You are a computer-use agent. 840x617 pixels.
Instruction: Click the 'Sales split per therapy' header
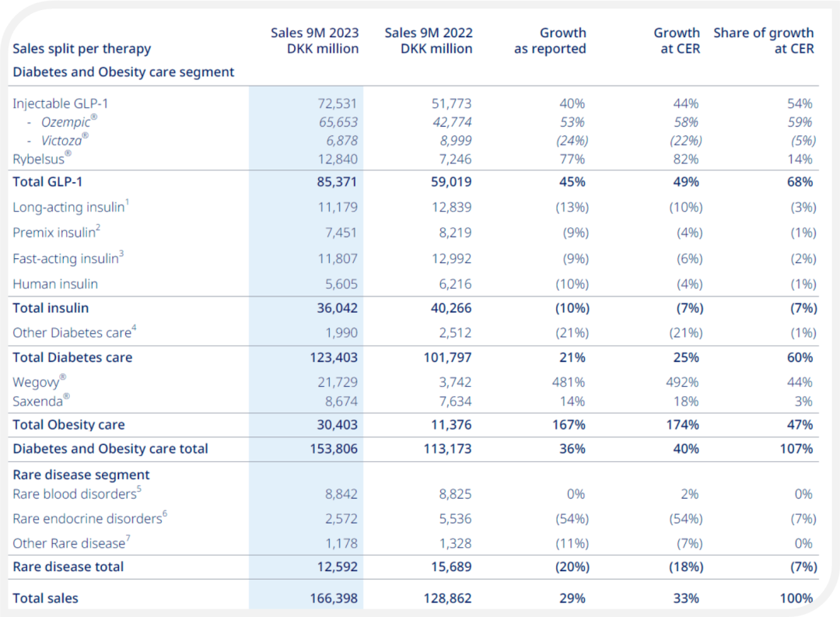click(x=82, y=49)
